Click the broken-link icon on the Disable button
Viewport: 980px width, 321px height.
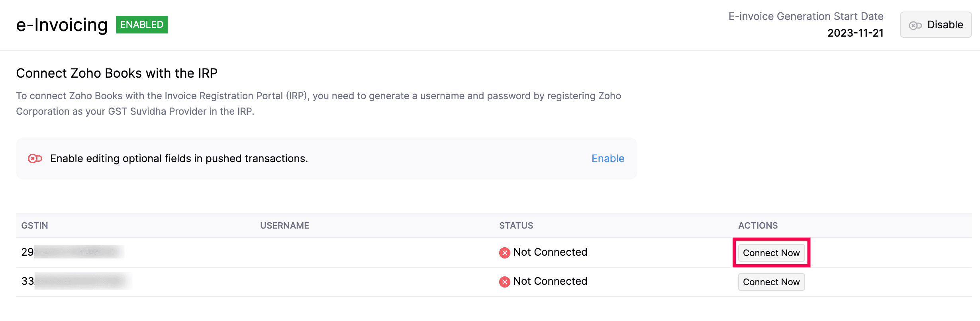point(915,25)
